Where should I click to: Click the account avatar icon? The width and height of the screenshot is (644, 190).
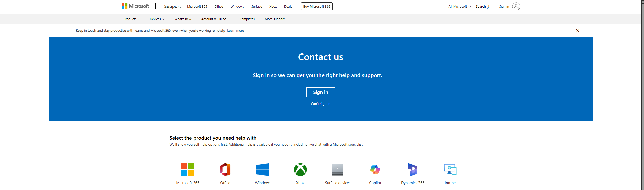pyautogui.click(x=516, y=6)
